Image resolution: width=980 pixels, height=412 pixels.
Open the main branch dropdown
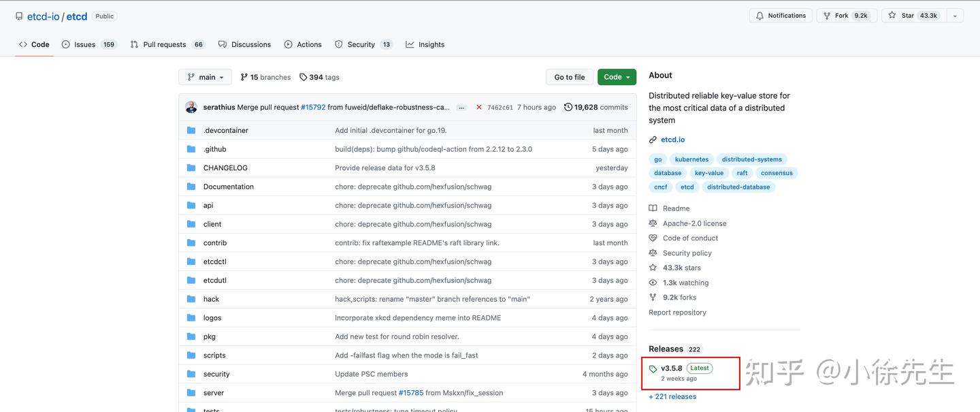[205, 77]
